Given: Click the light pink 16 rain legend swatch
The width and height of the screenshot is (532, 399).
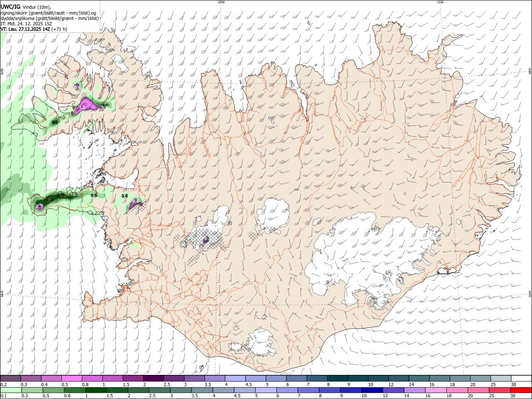Looking at the screenshot, I should pos(436,390).
